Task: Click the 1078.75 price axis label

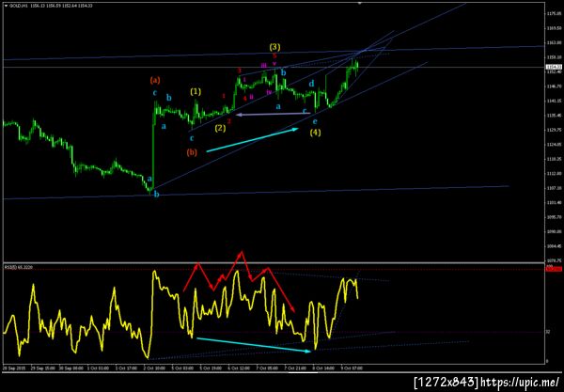Action: click(555, 261)
